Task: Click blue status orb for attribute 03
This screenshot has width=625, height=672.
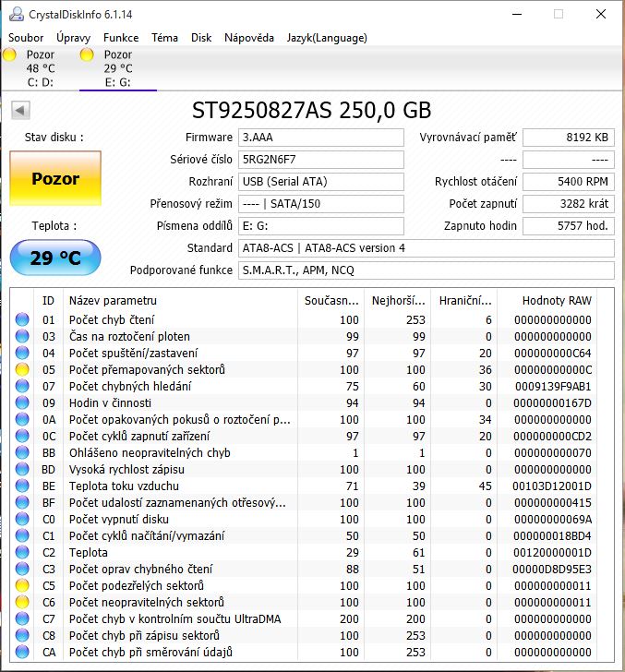Action: 22,336
